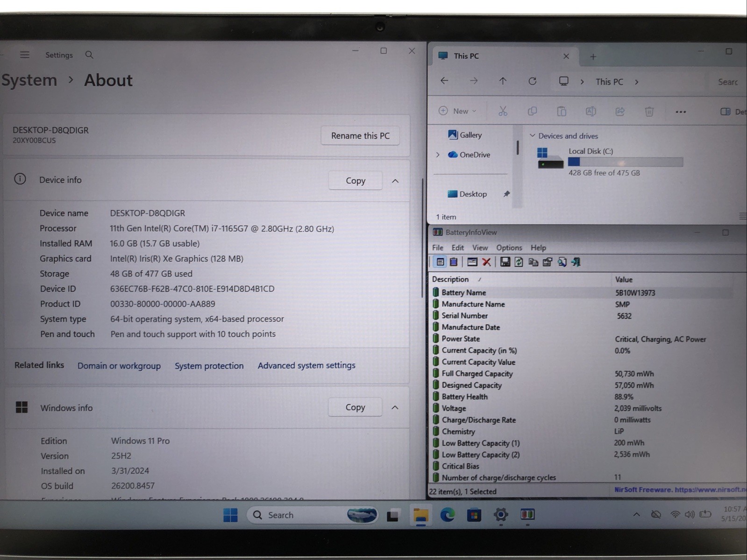This screenshot has width=747, height=560.
Task: Collapse the Windows info section chevron
Action: (395, 407)
